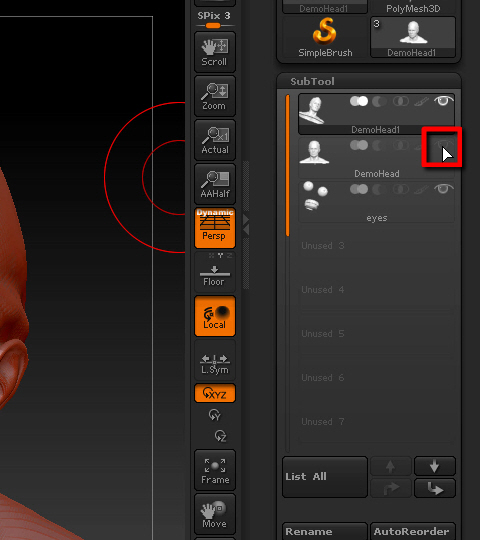Viewport: 480px width, 540px height.
Task: Set eyes subtool intersection mode icon
Action: (x=401, y=189)
